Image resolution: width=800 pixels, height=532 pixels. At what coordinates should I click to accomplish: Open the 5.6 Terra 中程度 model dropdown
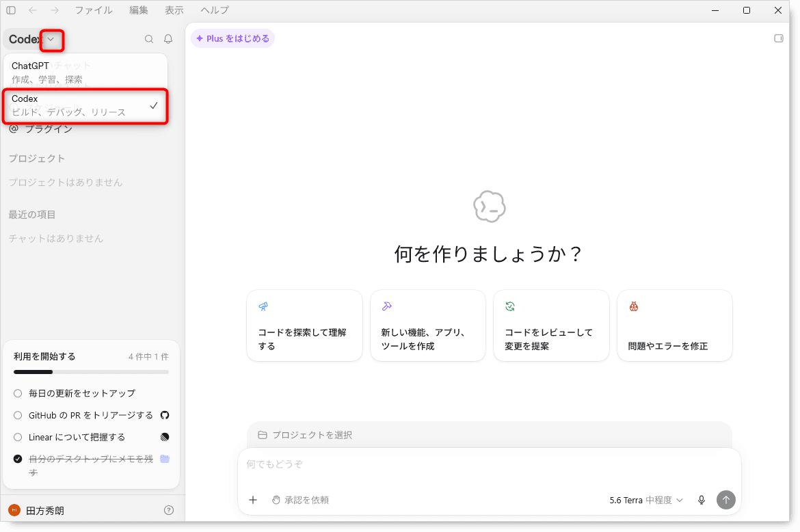coord(646,500)
